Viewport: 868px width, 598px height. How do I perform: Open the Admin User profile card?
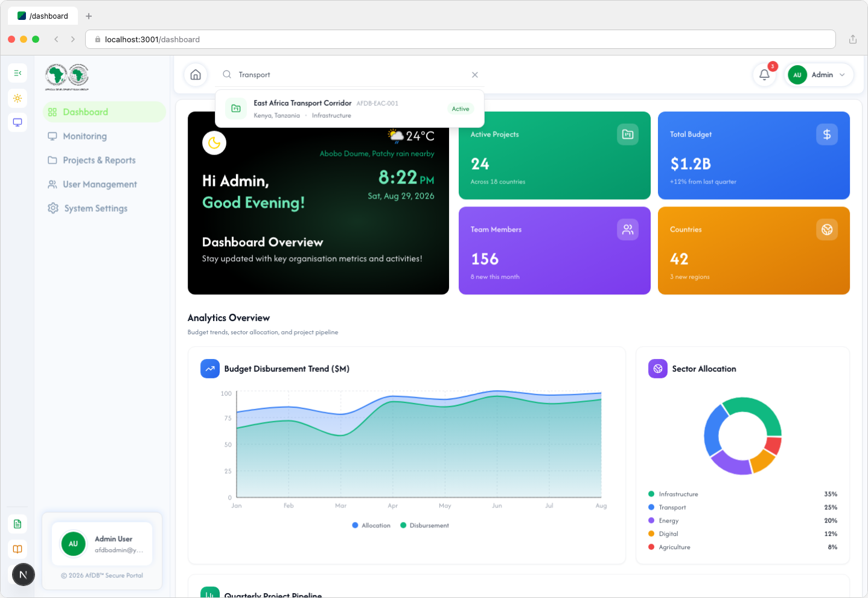tap(102, 544)
